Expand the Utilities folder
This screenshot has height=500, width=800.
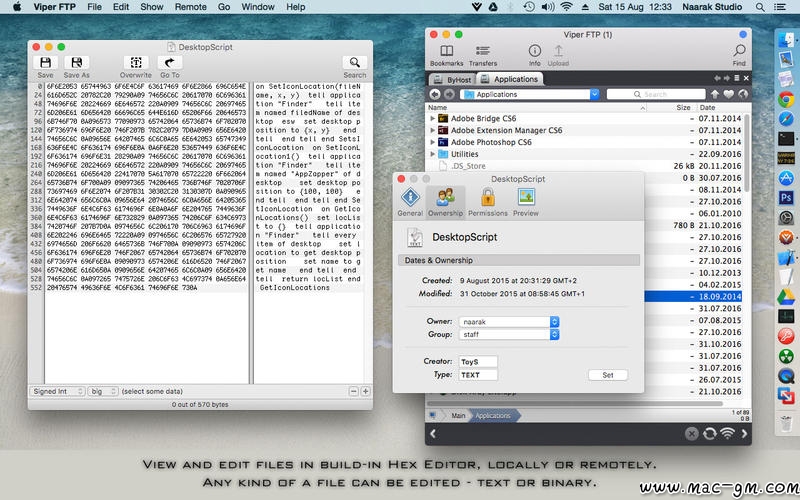pos(433,154)
